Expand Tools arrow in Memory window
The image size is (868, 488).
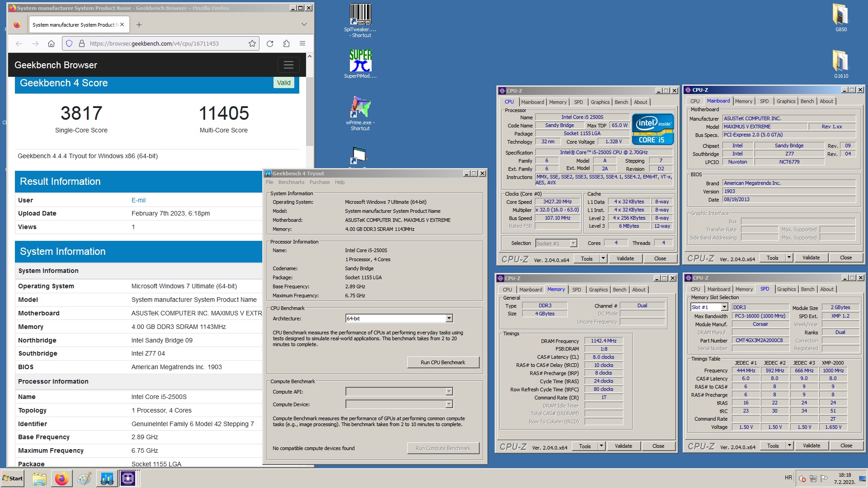(601, 446)
